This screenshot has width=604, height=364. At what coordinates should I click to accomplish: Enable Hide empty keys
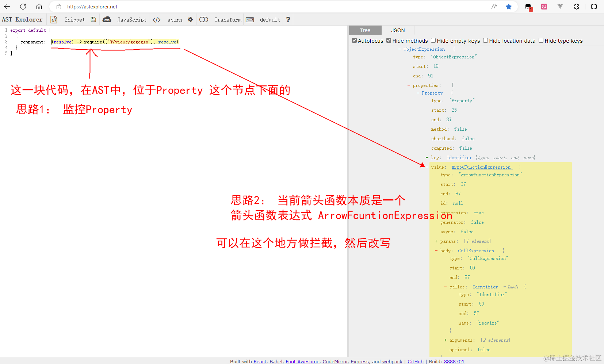pyautogui.click(x=433, y=40)
